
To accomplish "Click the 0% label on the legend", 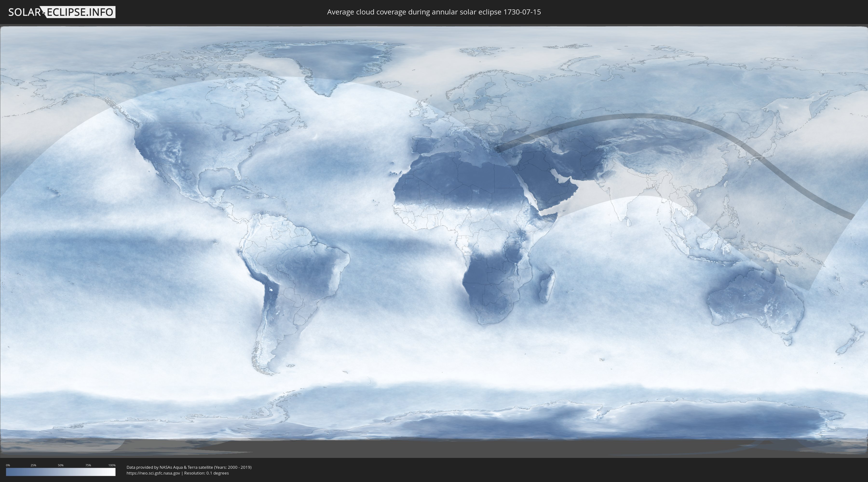I will tap(8, 465).
